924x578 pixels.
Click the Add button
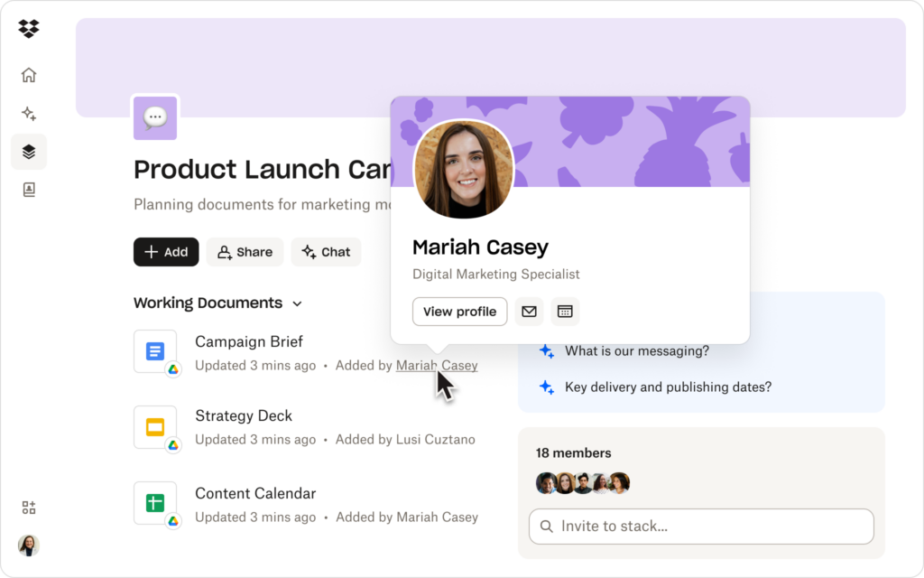(166, 252)
